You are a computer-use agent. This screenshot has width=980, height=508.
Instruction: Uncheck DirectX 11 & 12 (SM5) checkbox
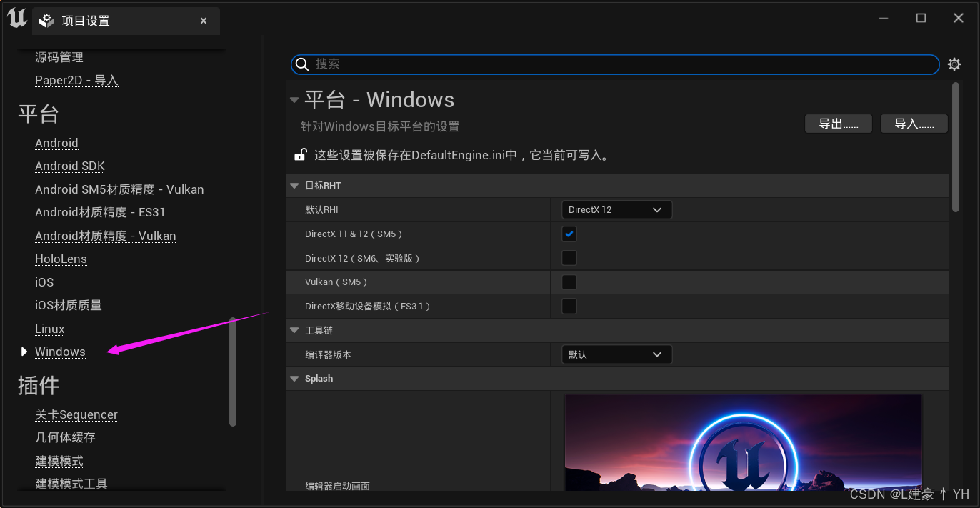569,234
